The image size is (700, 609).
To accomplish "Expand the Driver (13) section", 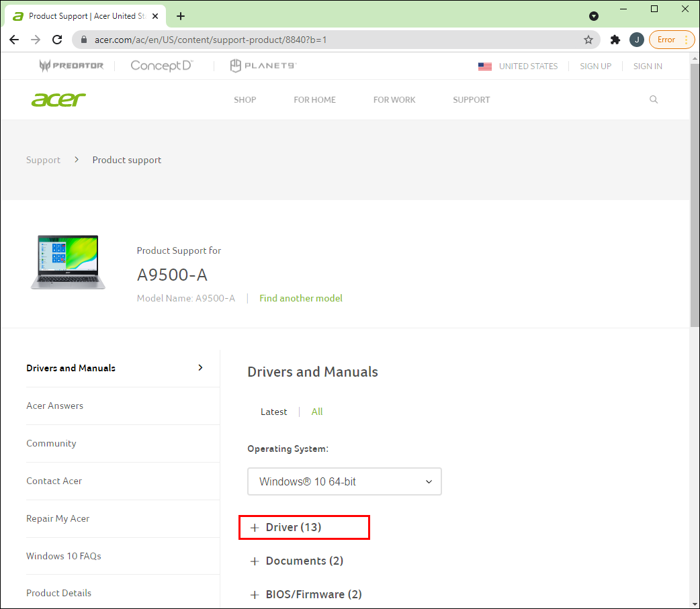I will click(x=286, y=527).
